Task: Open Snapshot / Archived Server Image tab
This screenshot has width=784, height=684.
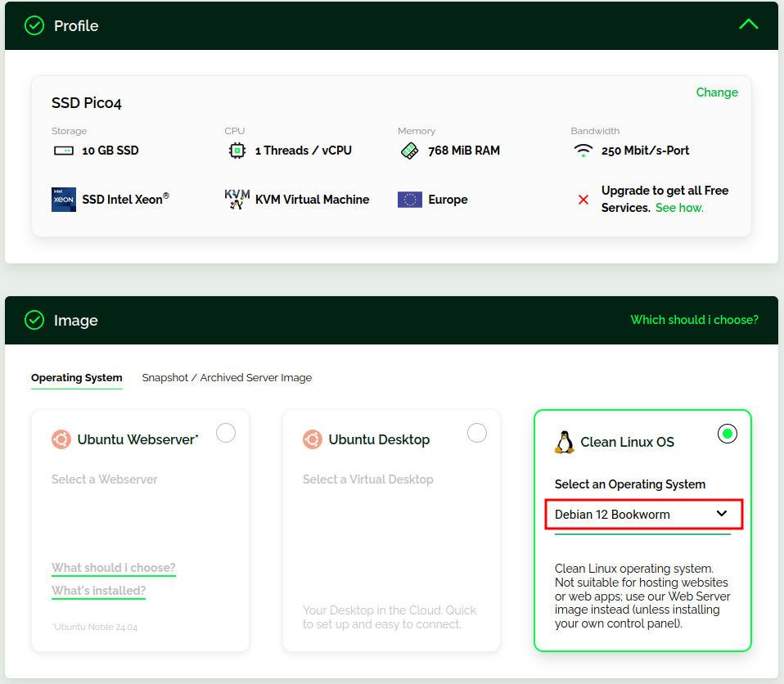Action: 227,378
